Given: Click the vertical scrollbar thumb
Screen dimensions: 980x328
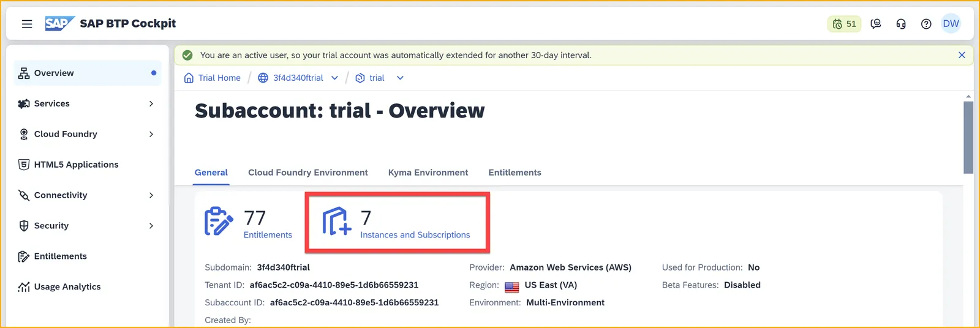Looking at the screenshot, I should [x=968, y=137].
